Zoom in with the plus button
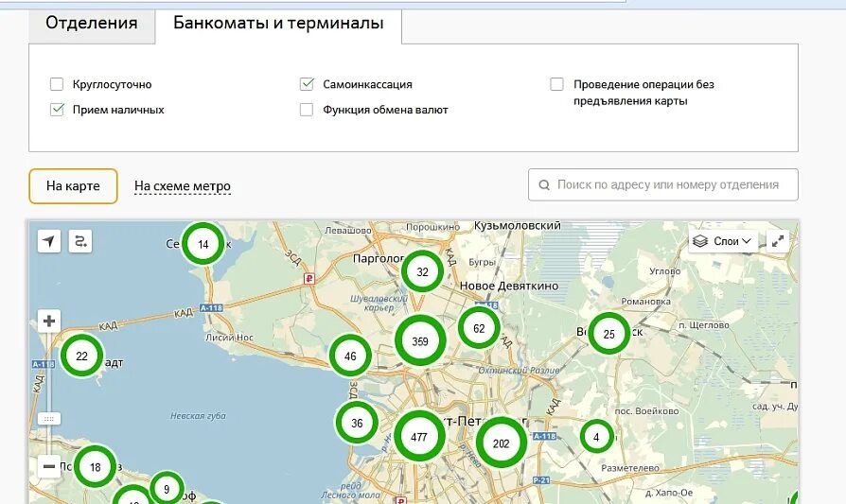Viewport: 846px width, 504px height. tap(49, 322)
